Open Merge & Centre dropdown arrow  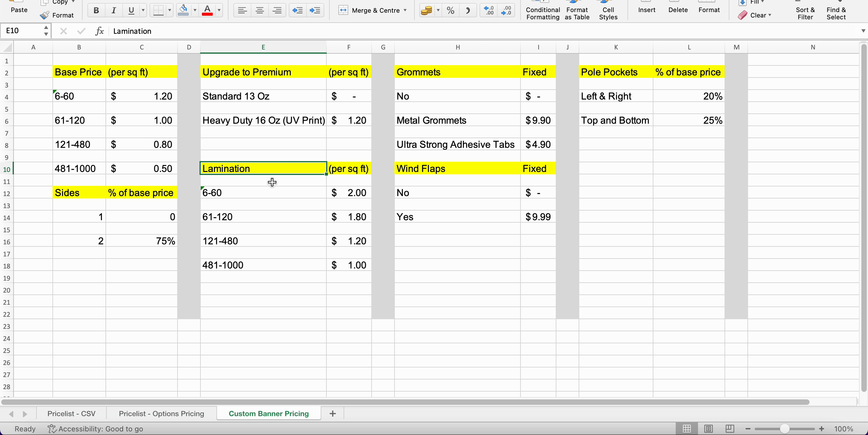405,11
